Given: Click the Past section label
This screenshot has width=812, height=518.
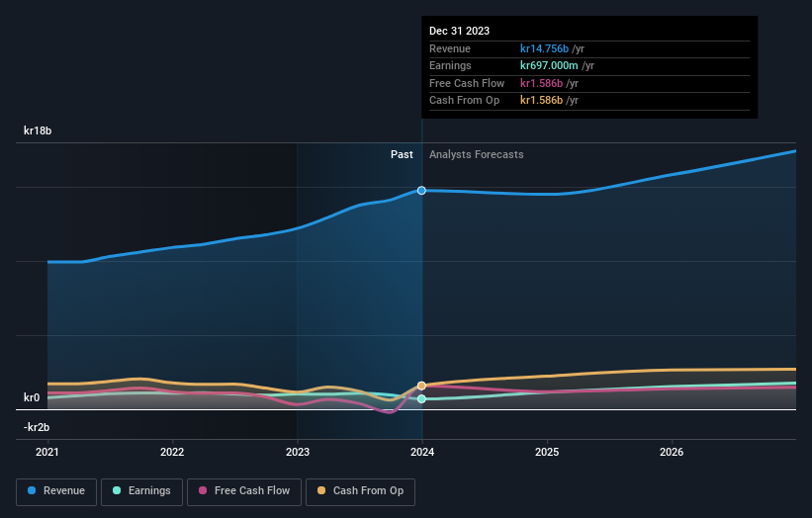Looking at the screenshot, I should click(x=402, y=155).
